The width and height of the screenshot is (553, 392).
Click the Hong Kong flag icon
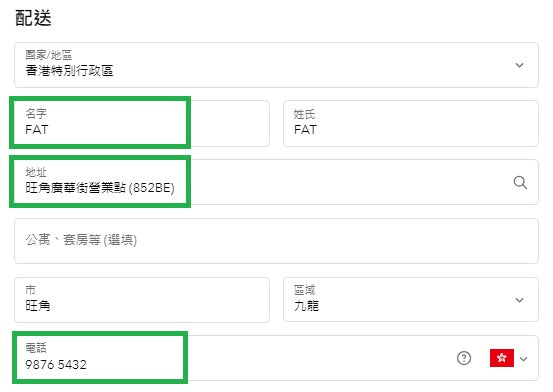point(502,358)
